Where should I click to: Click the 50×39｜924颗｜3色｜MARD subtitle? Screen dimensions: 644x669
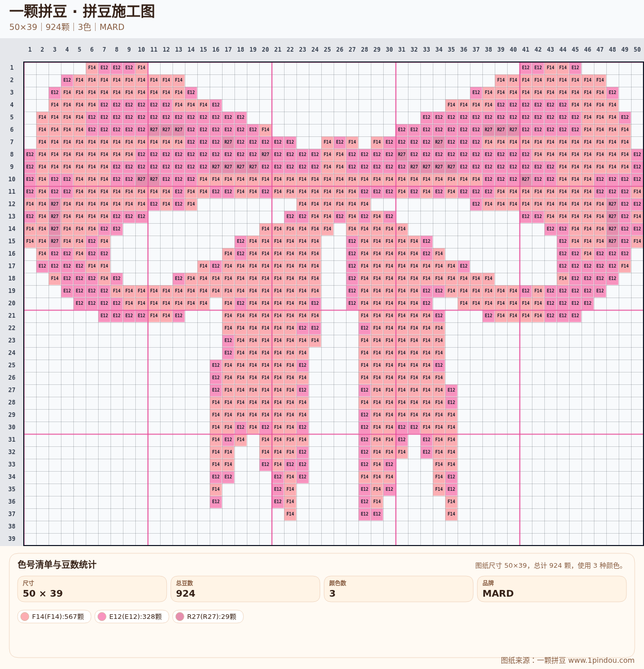pos(67,27)
